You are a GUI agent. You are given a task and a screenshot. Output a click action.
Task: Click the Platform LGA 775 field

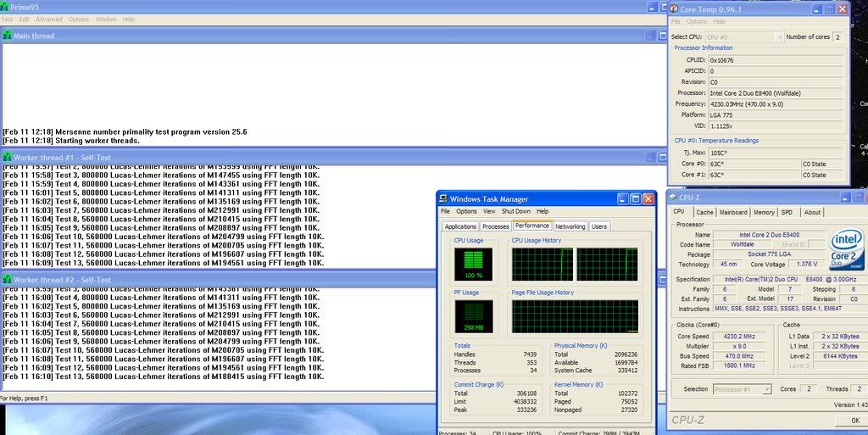tap(776, 115)
